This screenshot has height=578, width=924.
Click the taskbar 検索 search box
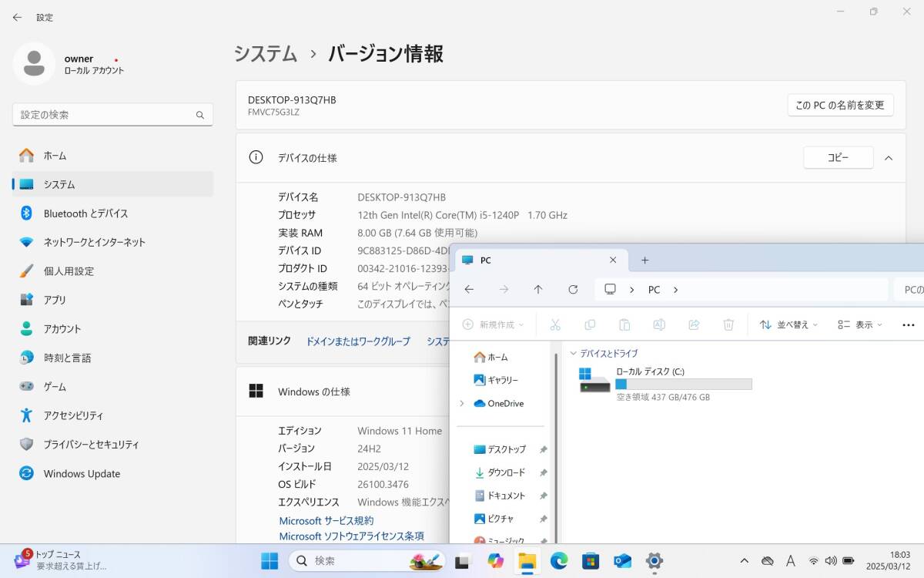tap(367, 560)
